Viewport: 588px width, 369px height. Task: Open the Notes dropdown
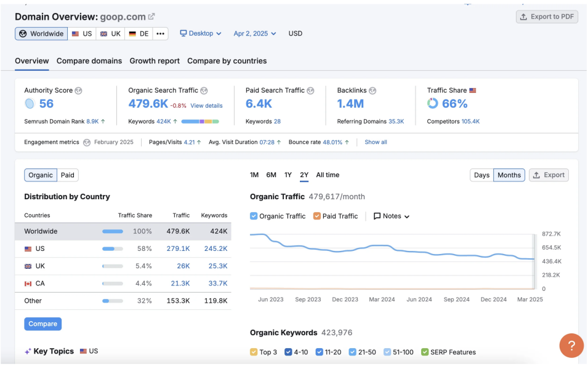[392, 216]
